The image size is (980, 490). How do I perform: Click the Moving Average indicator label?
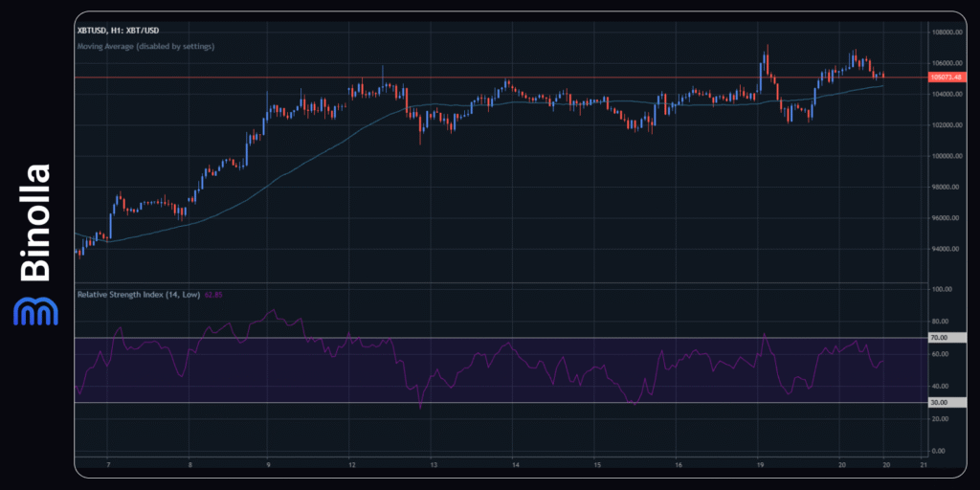tap(145, 46)
